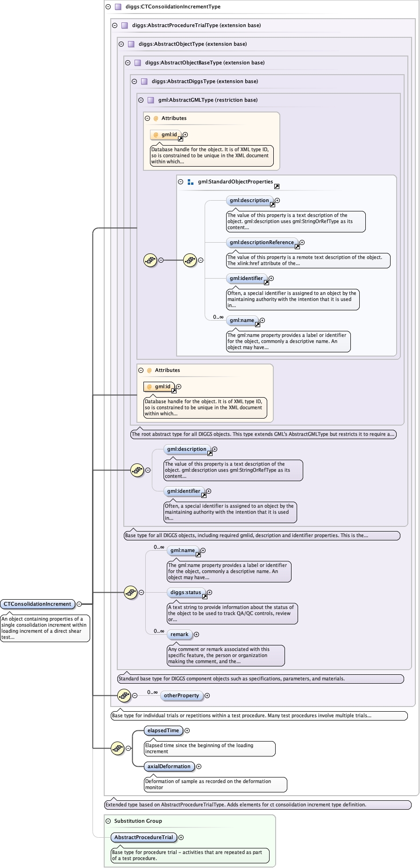The height and width of the screenshot is (868, 420).
Task: Collapse the CTConsolidationIncrement root node
Action: (x=79, y=604)
